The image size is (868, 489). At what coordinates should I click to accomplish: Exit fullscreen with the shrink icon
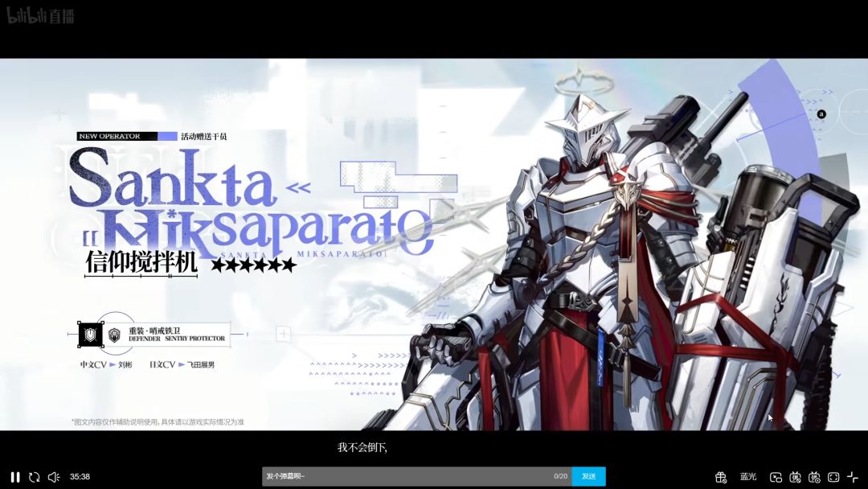click(x=853, y=477)
